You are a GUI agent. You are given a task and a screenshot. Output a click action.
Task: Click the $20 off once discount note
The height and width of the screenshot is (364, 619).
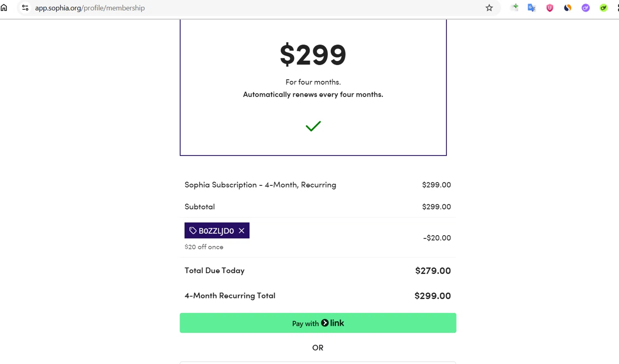(x=204, y=247)
